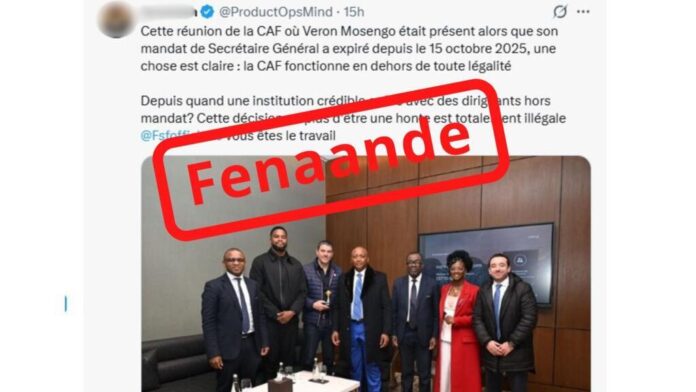The height and width of the screenshot is (392, 696).
Task: Click the paragraph starting 'Depuis quand une institution'
Action: click(x=353, y=118)
